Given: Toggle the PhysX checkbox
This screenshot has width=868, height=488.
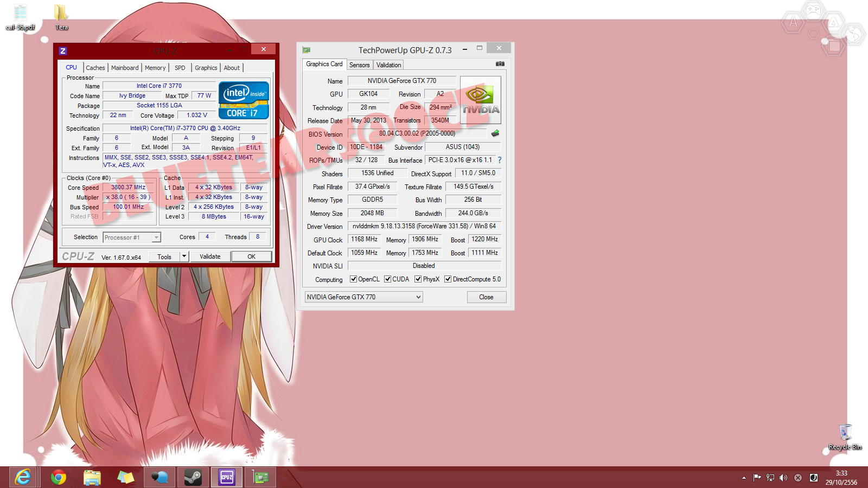Looking at the screenshot, I should (418, 279).
